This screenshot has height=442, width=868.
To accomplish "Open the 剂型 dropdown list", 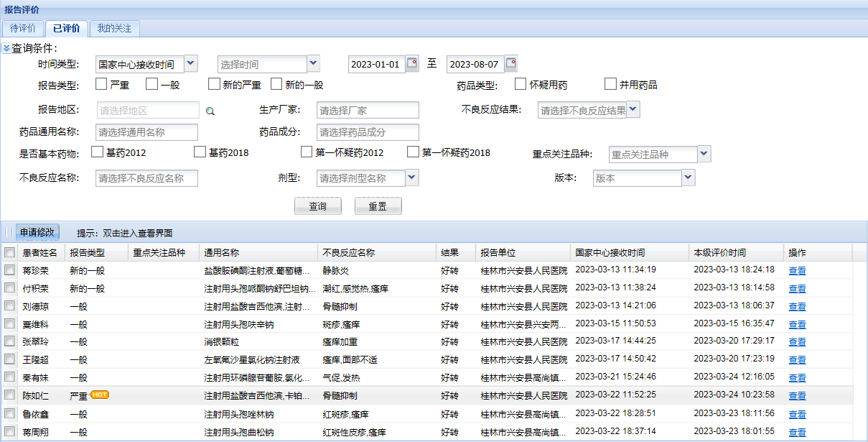I will pos(411,178).
